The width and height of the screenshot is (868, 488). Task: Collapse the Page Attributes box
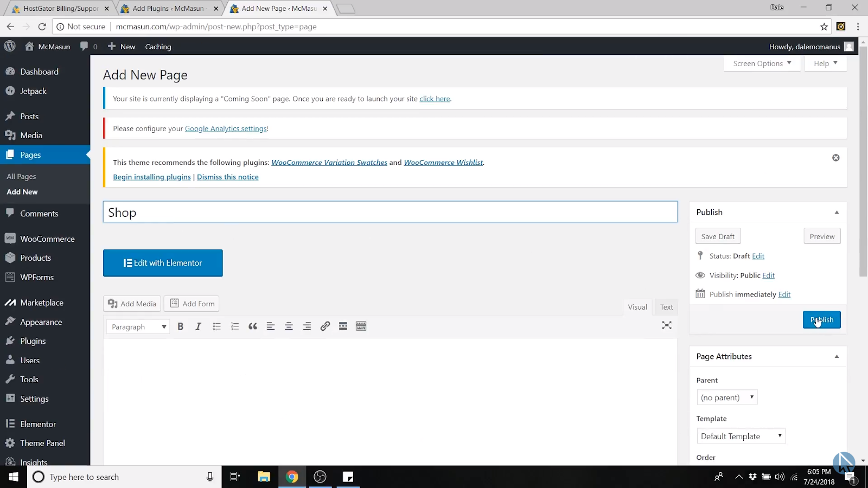tap(837, 357)
